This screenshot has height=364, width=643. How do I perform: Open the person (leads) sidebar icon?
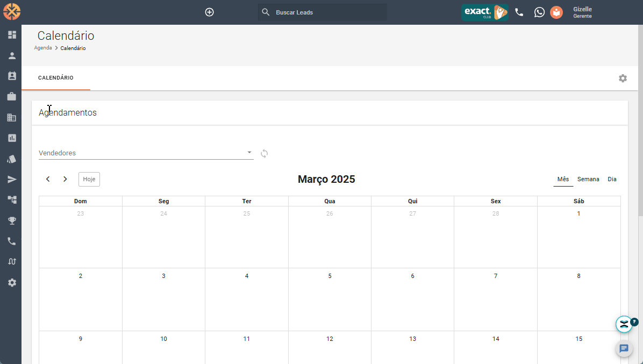tap(12, 56)
